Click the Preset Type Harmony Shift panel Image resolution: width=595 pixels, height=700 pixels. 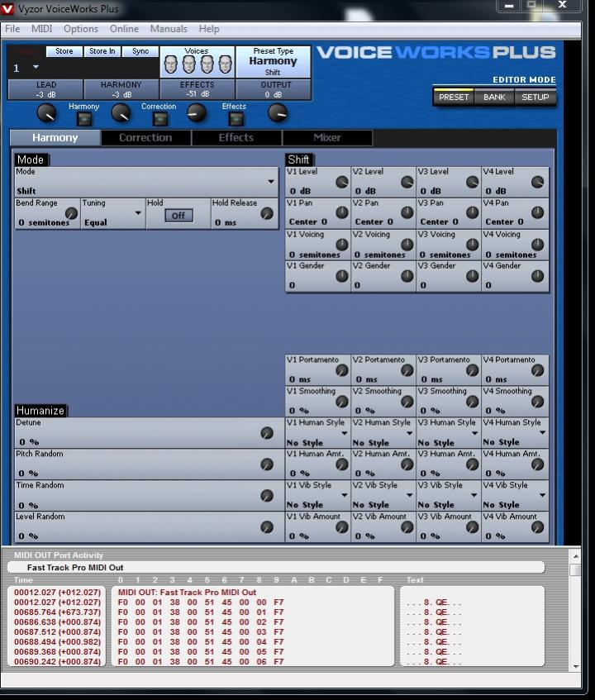point(274,62)
